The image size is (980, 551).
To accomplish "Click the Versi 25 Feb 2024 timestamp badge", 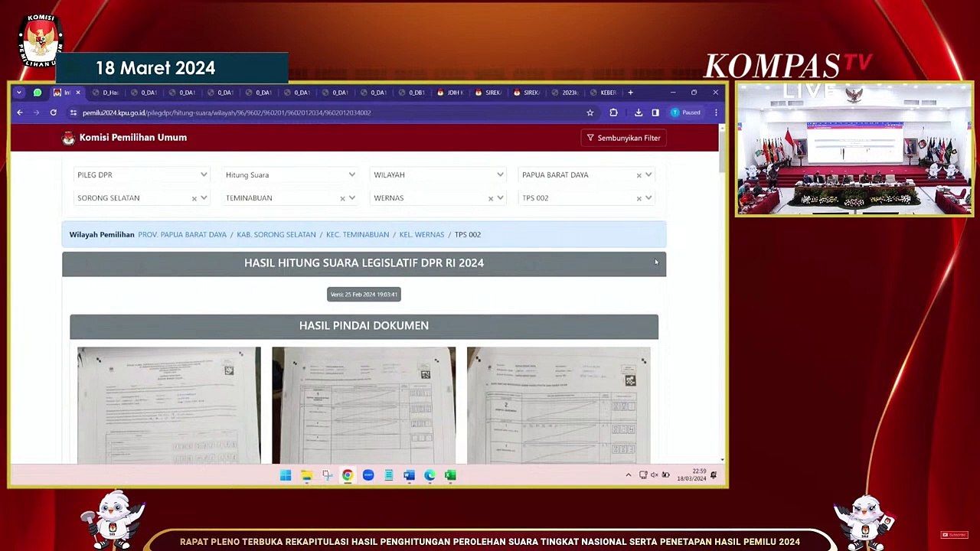I will point(364,295).
